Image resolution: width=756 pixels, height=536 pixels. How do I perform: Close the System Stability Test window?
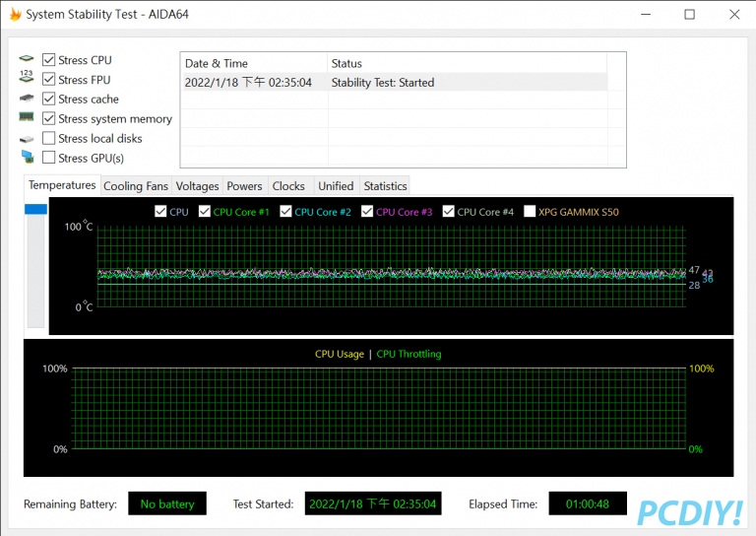734,15
